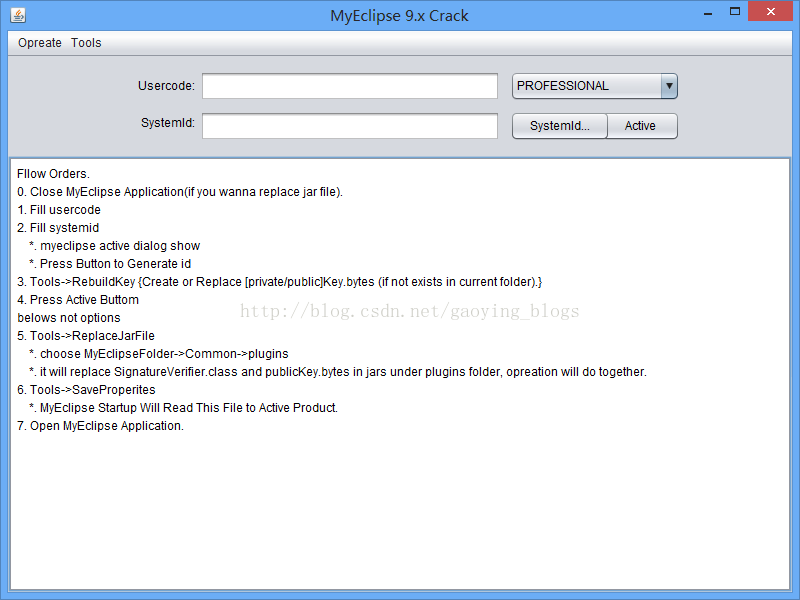Close the MyEclipse 9.x Crack window
This screenshot has width=800, height=600.
pyautogui.click(x=771, y=11)
